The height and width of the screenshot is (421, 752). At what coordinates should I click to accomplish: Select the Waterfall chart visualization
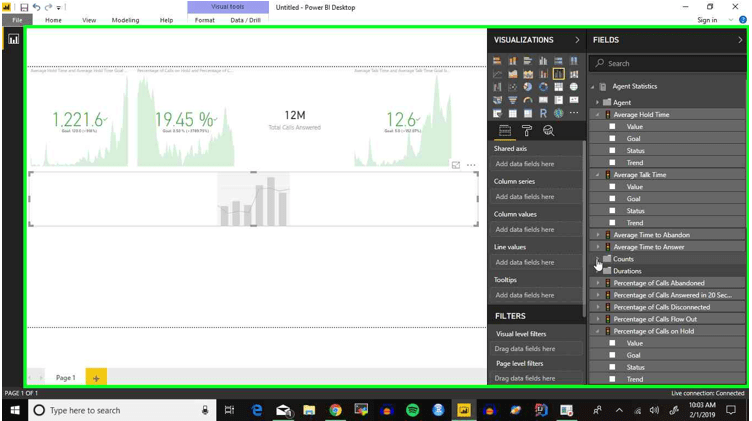pyautogui.click(x=497, y=87)
